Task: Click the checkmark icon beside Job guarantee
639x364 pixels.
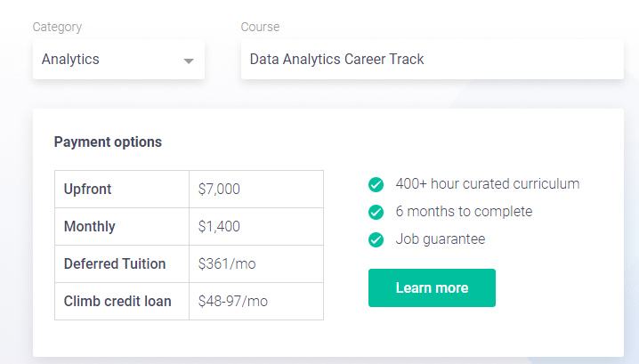Action: coord(376,239)
